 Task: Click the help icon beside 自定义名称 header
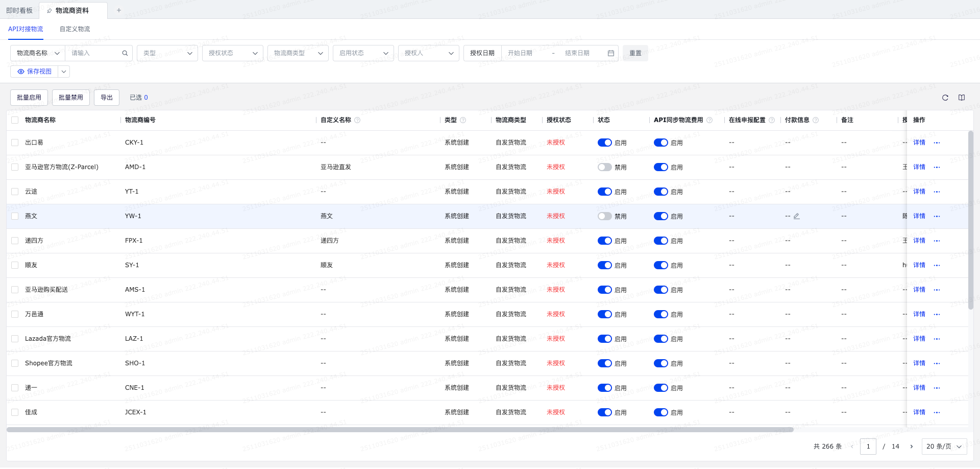(x=357, y=120)
